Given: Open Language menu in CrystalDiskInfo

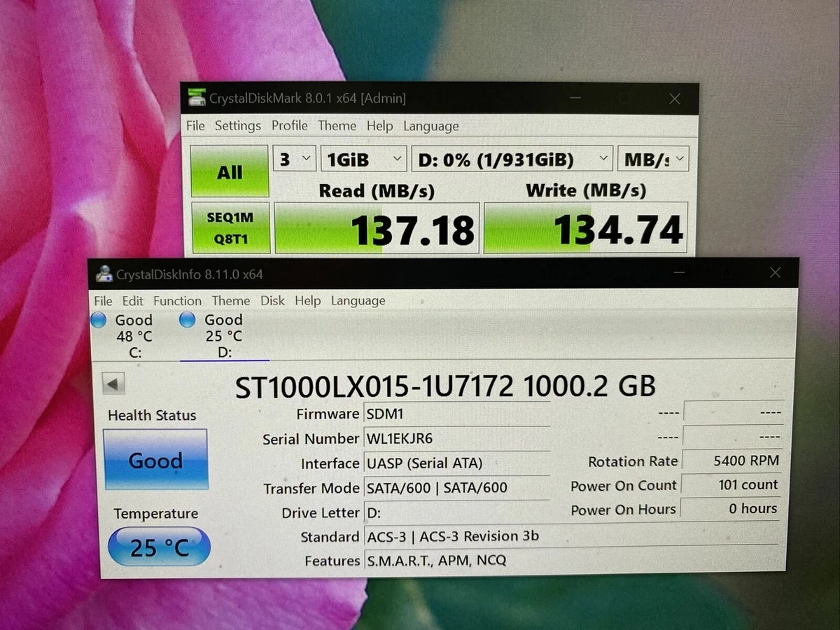Looking at the screenshot, I should click(x=358, y=301).
